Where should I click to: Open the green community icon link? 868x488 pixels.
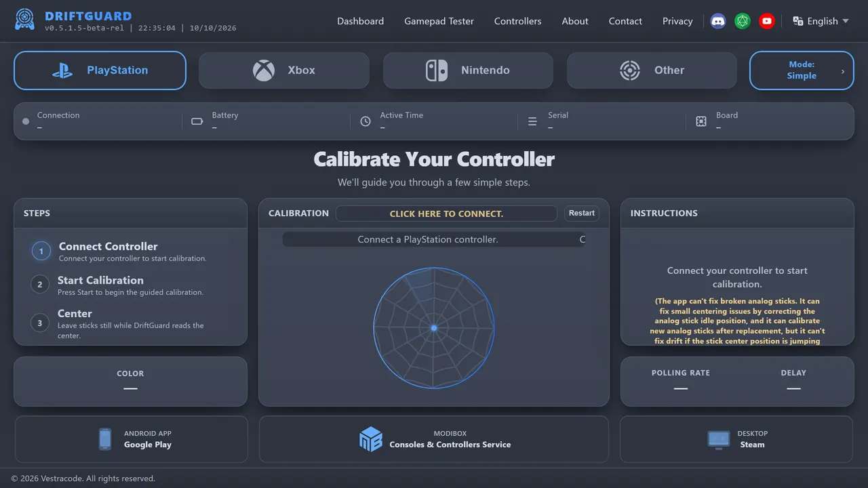pyautogui.click(x=743, y=21)
